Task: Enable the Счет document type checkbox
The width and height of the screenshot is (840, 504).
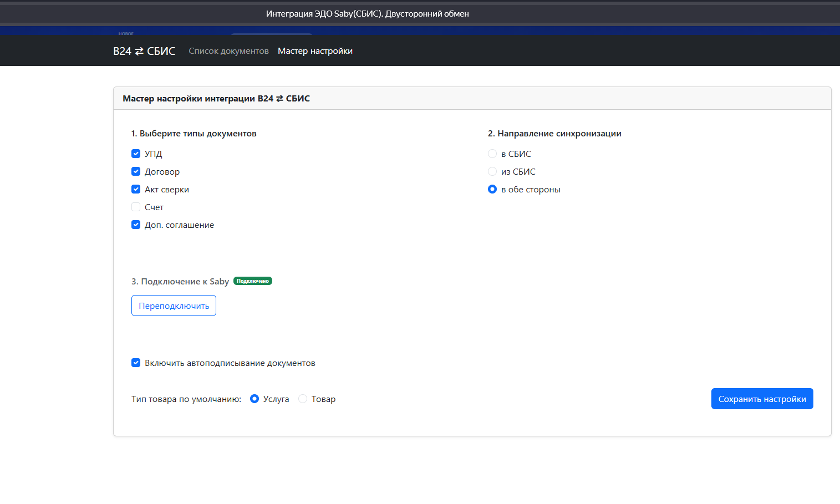Action: pyautogui.click(x=136, y=207)
